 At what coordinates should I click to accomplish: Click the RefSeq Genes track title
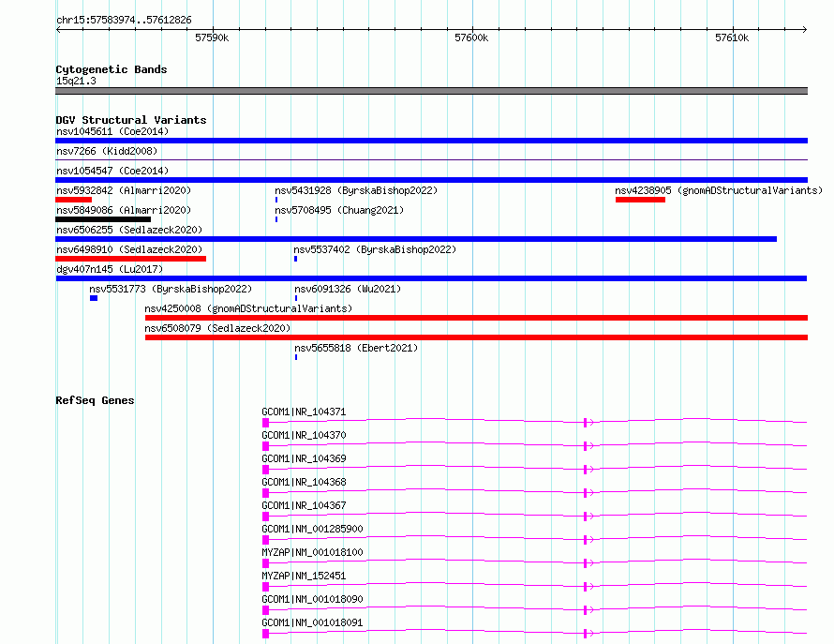[95, 401]
